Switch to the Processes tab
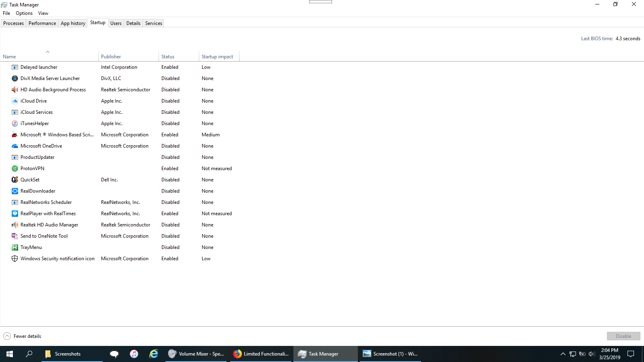This screenshot has height=362, width=644. tap(14, 23)
